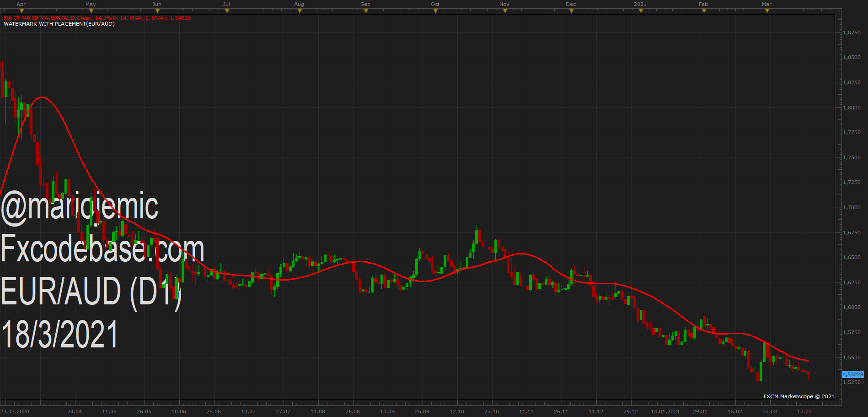Image resolution: width=868 pixels, height=417 pixels.
Task: Click the 1,7000 level on the price axis
Action: point(852,207)
